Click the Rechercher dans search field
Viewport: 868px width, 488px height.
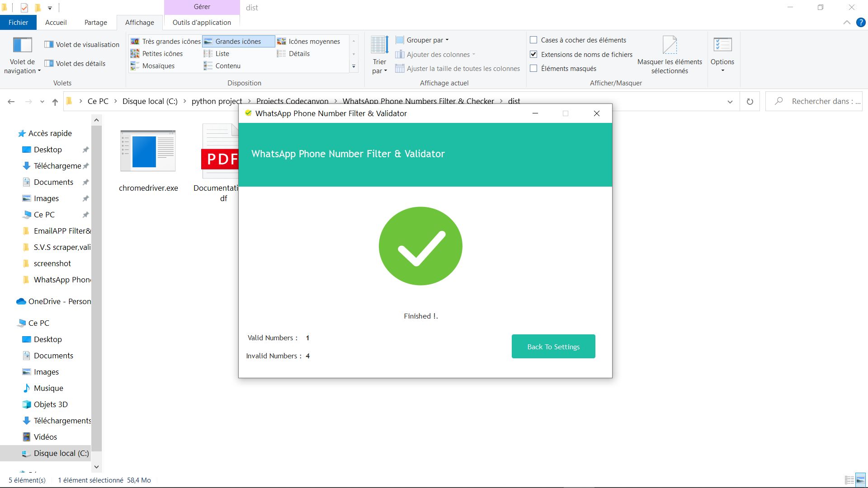click(x=814, y=102)
